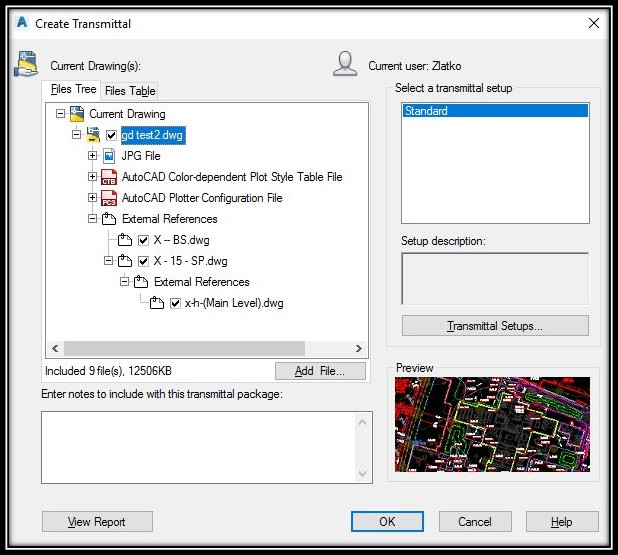The height and width of the screenshot is (555, 618).
Task: Uncheck the X - 15 - SP.dwg checkbox
Action: pos(143,261)
